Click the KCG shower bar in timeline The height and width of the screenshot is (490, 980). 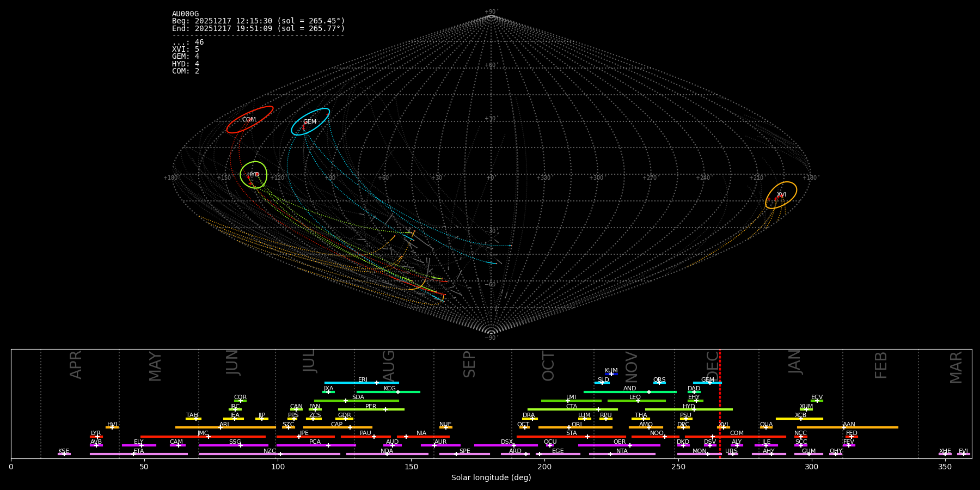(x=388, y=391)
